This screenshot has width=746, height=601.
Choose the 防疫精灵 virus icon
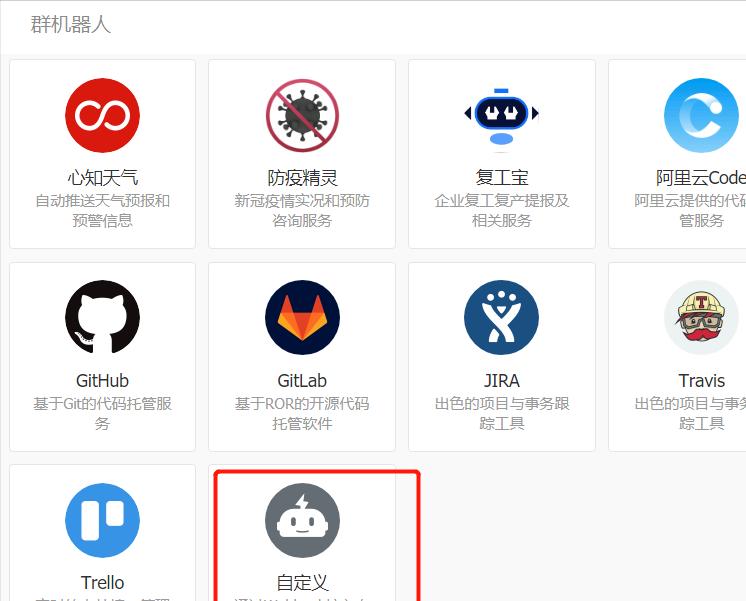tap(302, 115)
